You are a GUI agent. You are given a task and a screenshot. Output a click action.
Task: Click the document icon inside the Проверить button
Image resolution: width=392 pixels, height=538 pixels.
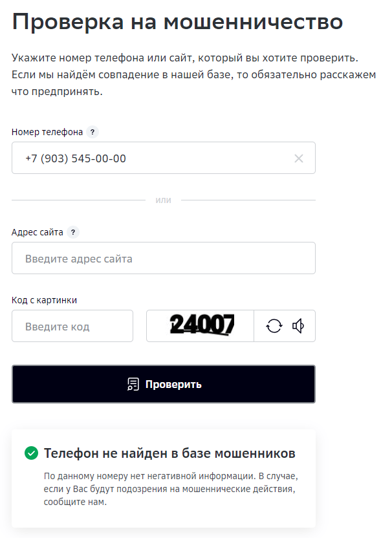(134, 383)
